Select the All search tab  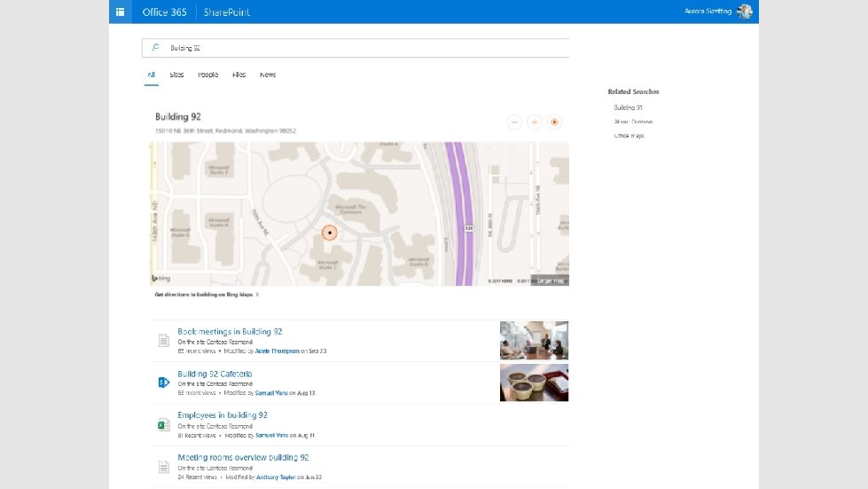coord(151,75)
